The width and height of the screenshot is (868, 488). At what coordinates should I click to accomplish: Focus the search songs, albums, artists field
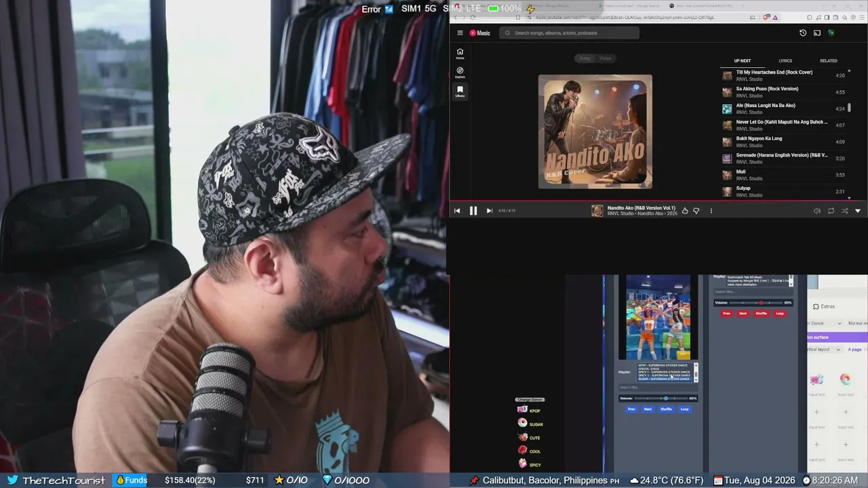[x=570, y=33]
